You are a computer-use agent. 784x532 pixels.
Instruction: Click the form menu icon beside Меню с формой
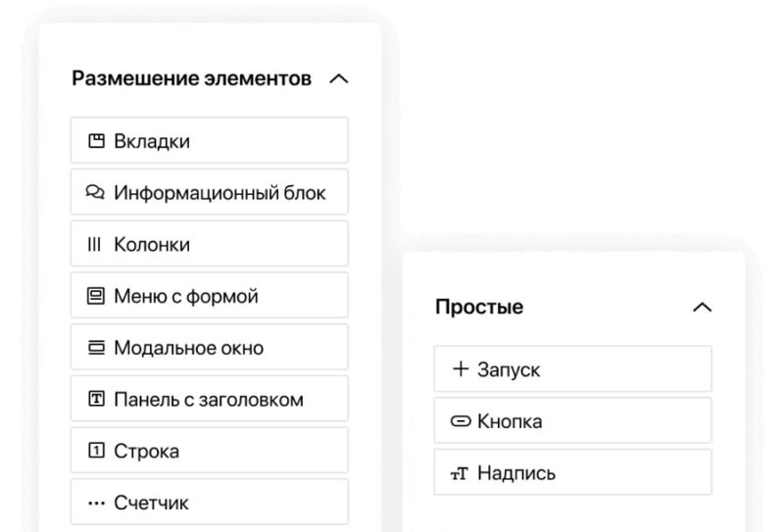(95, 296)
